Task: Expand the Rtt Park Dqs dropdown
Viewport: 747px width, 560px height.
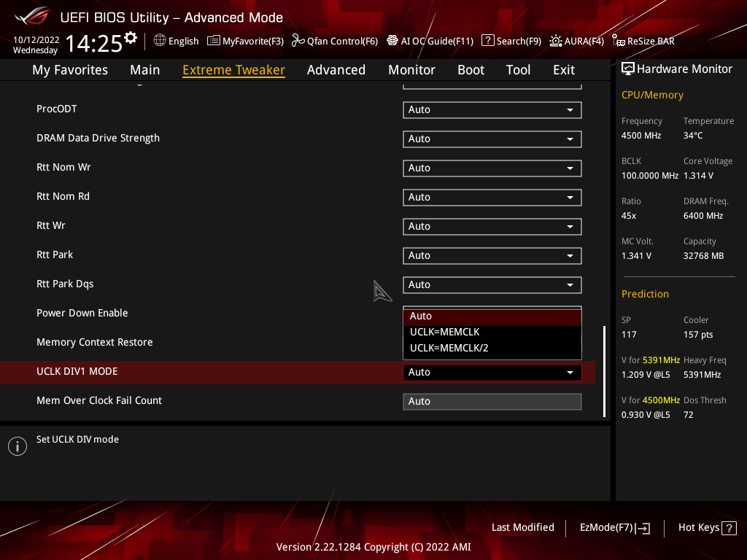Action: click(492, 285)
